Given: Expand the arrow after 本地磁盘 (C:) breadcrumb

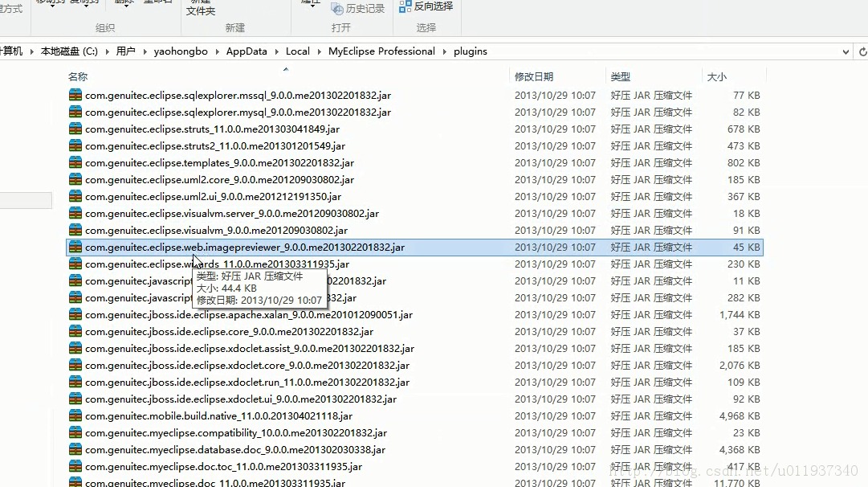Looking at the screenshot, I should tap(107, 51).
